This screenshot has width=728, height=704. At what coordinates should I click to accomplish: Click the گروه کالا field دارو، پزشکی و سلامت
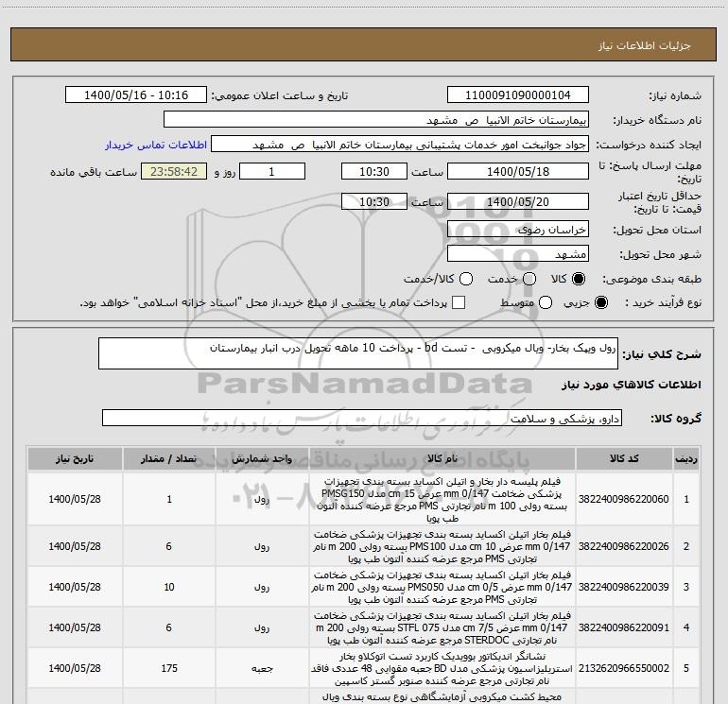361,418
